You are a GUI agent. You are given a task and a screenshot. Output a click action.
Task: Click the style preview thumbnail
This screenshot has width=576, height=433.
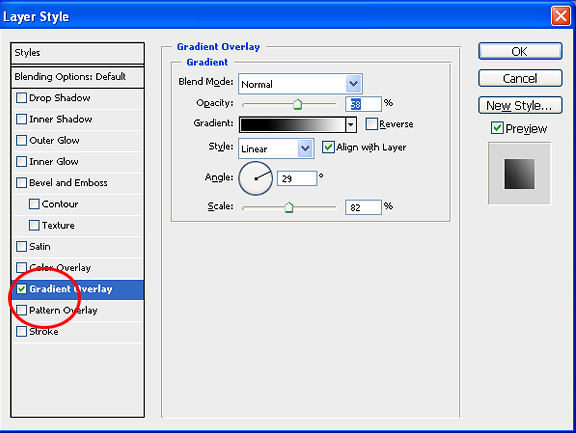tap(519, 174)
